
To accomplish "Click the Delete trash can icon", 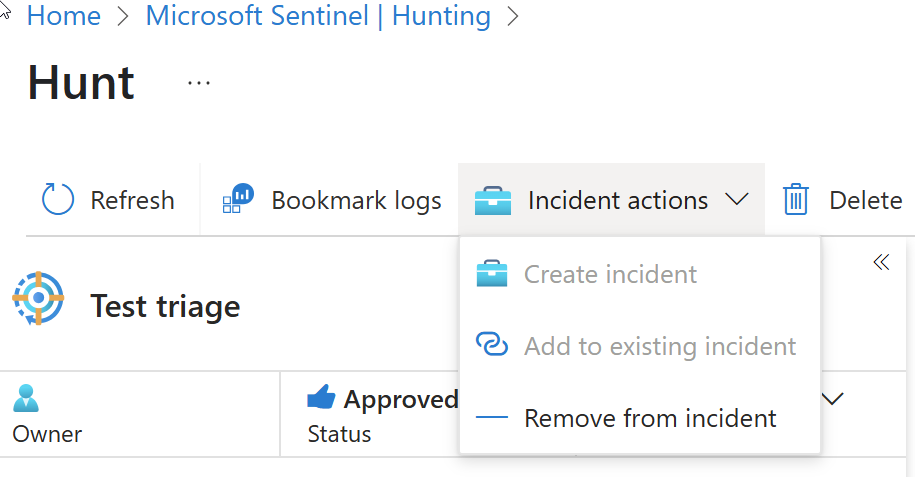I will (795, 199).
